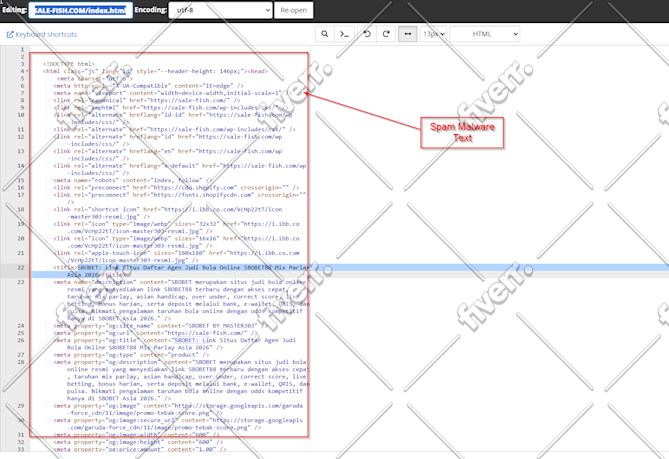Open the HTML language mode dropdown
Image resolution: width=669 pixels, height=459 pixels.
coord(485,34)
